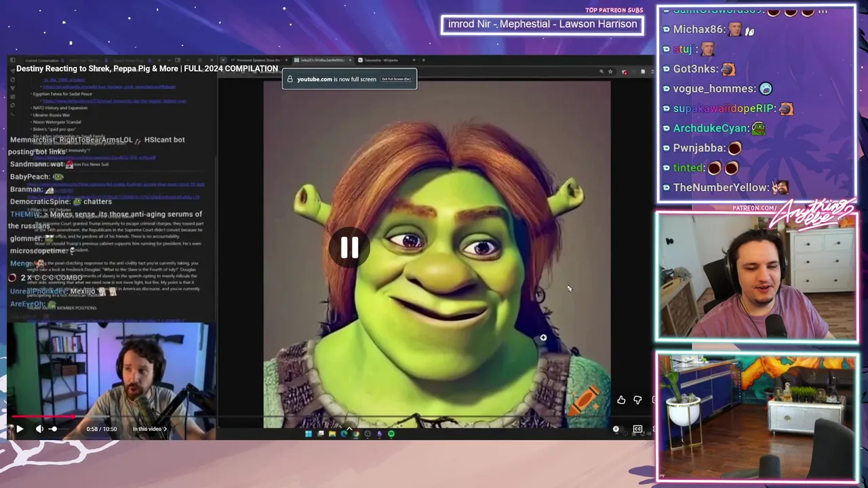Click the 'Egyptian Fatwa for Sadat Peace' note entry

(x=62, y=94)
